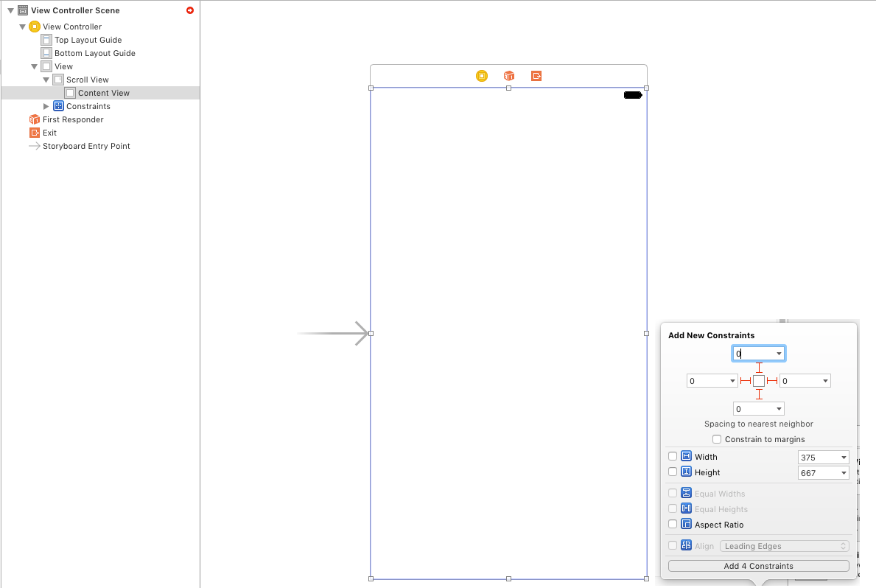Open the Align Leading Edges dropdown
Viewport: 876px width, 588px height.
click(785, 545)
